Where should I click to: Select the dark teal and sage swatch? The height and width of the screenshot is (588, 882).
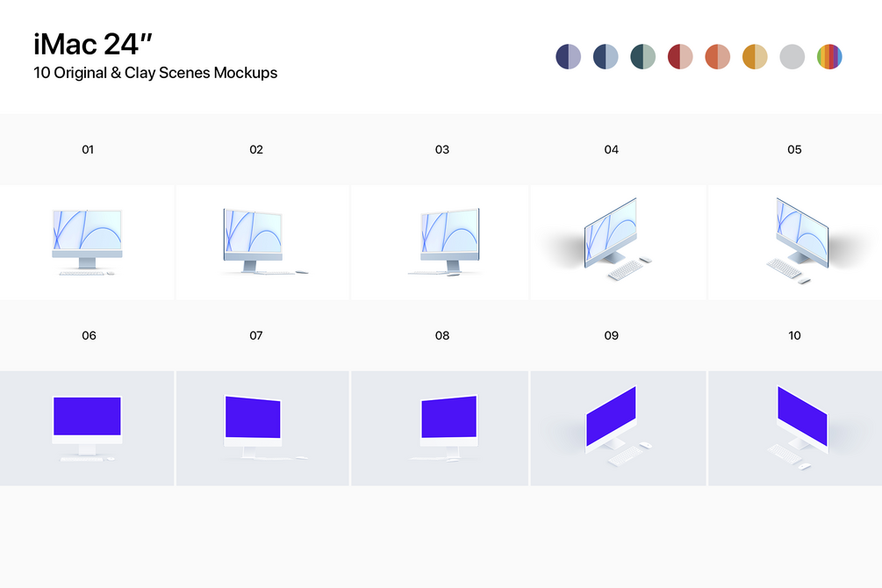click(643, 57)
